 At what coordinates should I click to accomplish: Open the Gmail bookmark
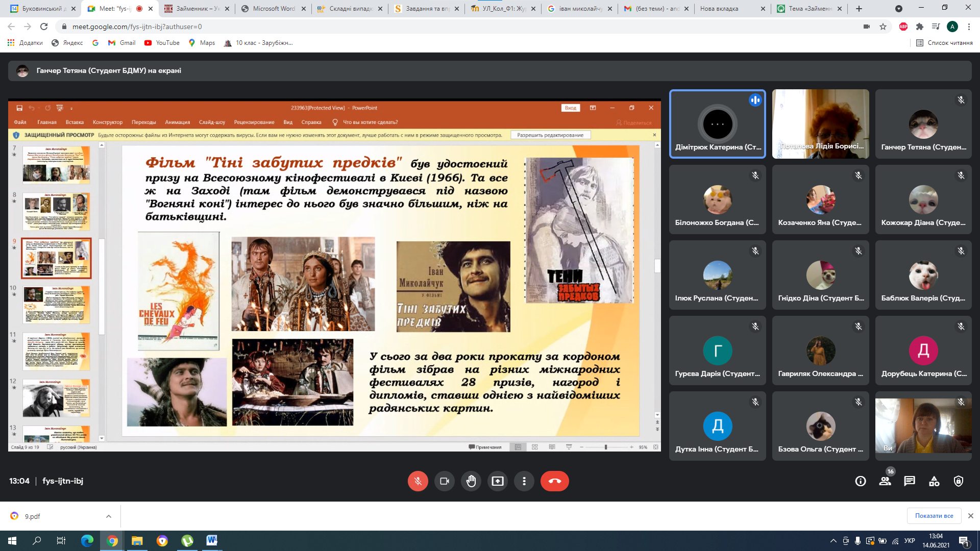121,43
